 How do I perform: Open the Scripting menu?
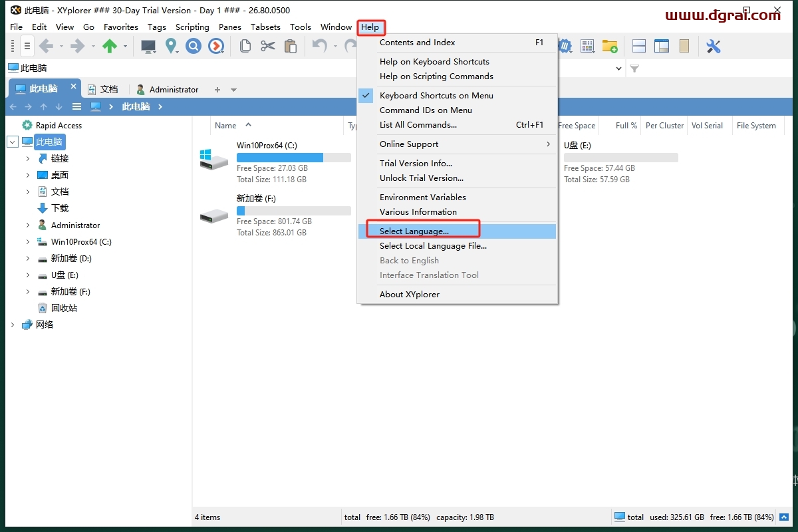(192, 27)
